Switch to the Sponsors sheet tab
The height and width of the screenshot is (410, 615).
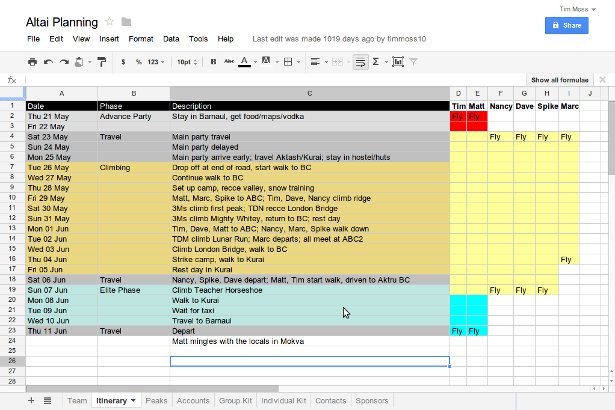pyautogui.click(x=372, y=401)
